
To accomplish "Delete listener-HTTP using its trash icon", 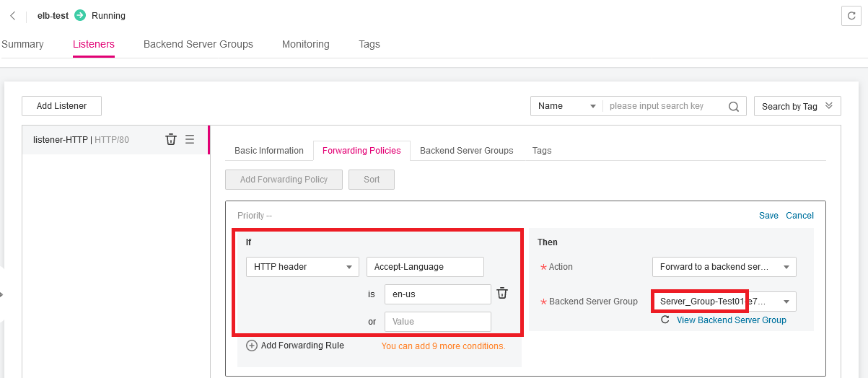I will [x=171, y=139].
